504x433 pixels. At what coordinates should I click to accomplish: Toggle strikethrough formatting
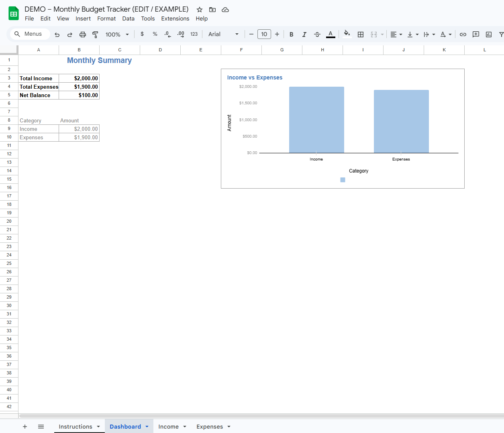317,35
